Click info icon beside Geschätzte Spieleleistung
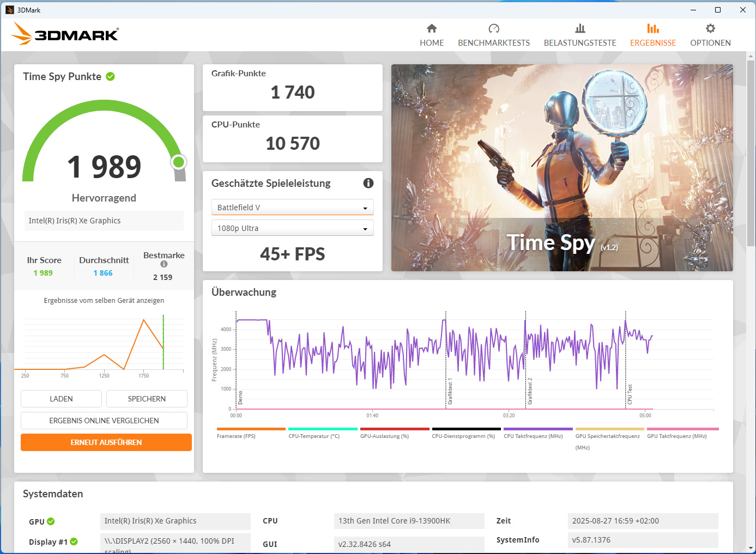The height and width of the screenshot is (554, 756). tap(368, 183)
